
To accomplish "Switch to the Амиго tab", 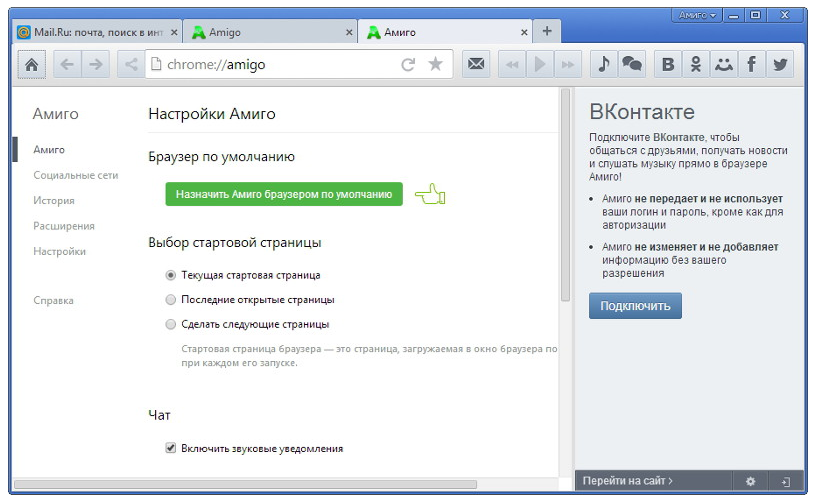I will click(x=445, y=32).
